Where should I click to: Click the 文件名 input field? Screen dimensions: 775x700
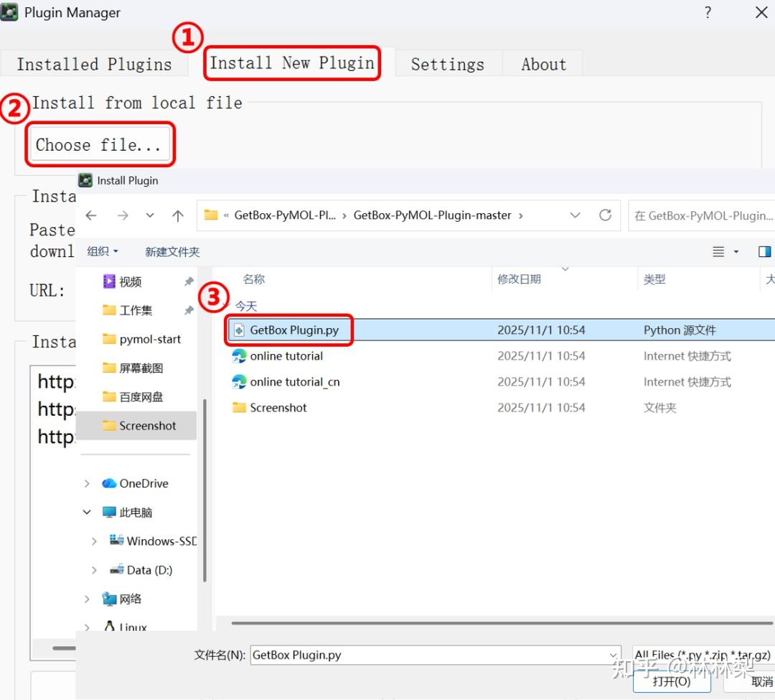click(436, 655)
